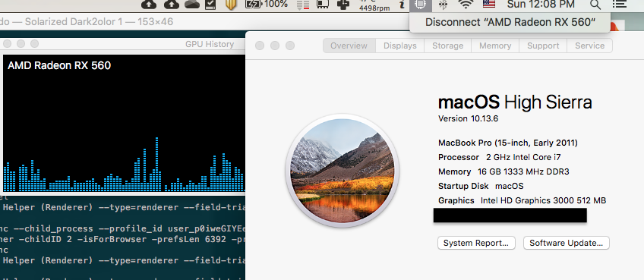This screenshot has height=280, width=644.
Task: Open Notification Center list icon
Action: pyautogui.click(x=620, y=4)
